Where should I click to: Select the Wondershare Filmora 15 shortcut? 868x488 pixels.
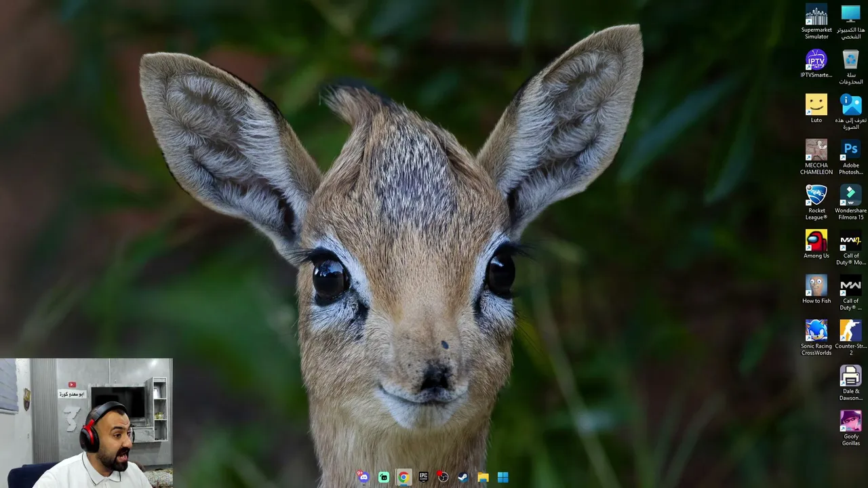[x=850, y=202]
